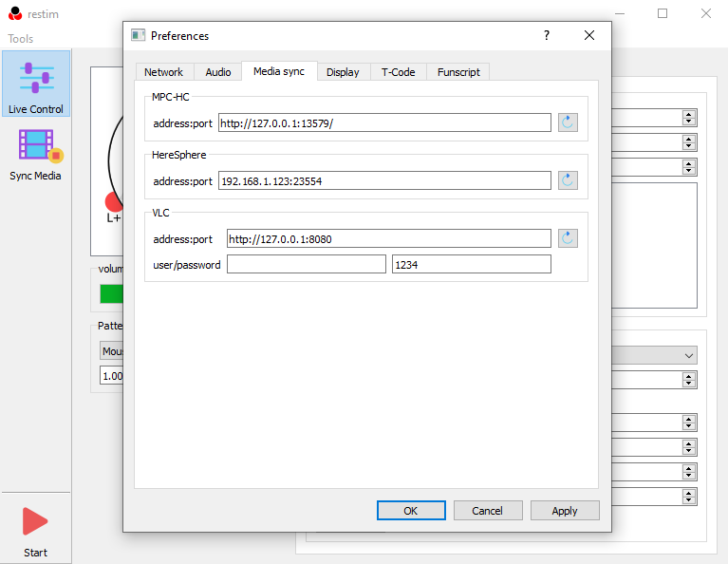Screen dimensions: 728x564
Task: Click the VLC refresh icon
Action: tap(568, 238)
